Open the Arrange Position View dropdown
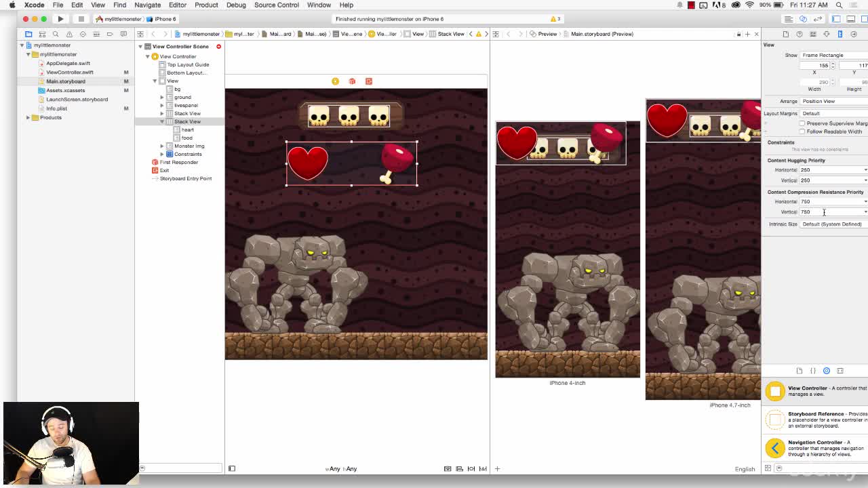Viewport: 868px width, 488px height. [834, 101]
